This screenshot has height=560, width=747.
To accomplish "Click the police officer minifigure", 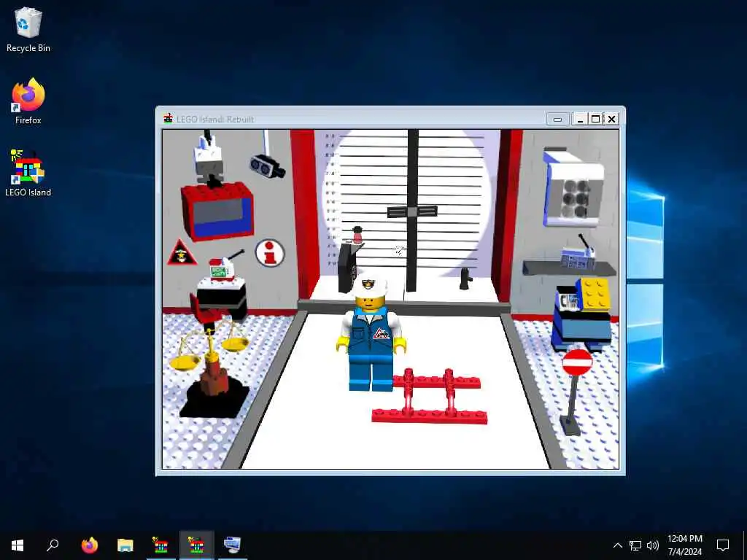I will pos(371,334).
